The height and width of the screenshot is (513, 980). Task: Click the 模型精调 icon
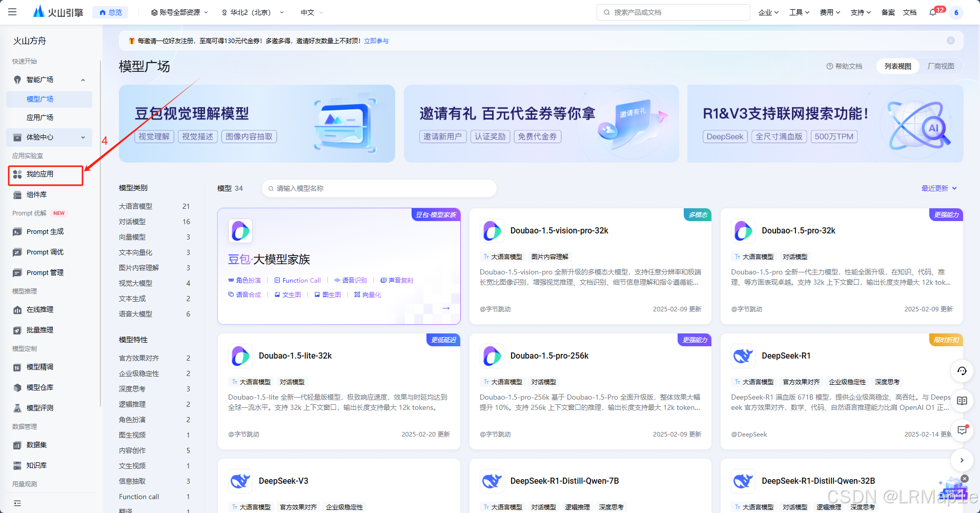coord(17,367)
